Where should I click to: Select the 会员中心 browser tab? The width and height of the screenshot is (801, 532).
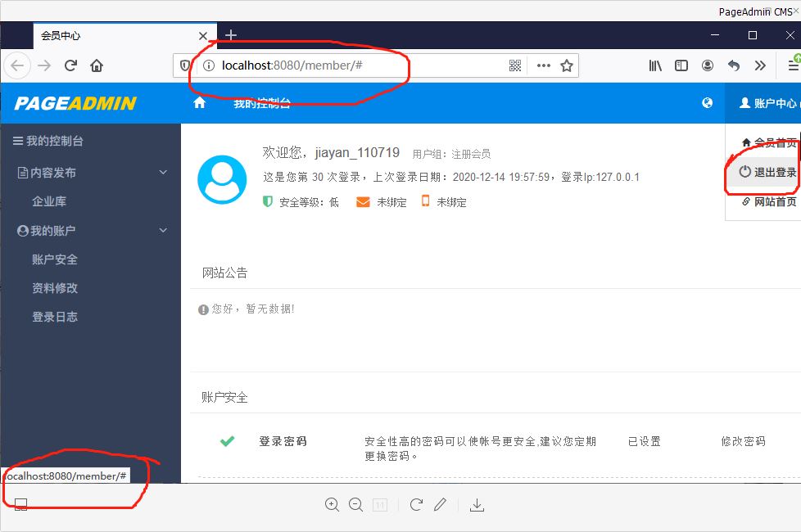[x=125, y=36]
